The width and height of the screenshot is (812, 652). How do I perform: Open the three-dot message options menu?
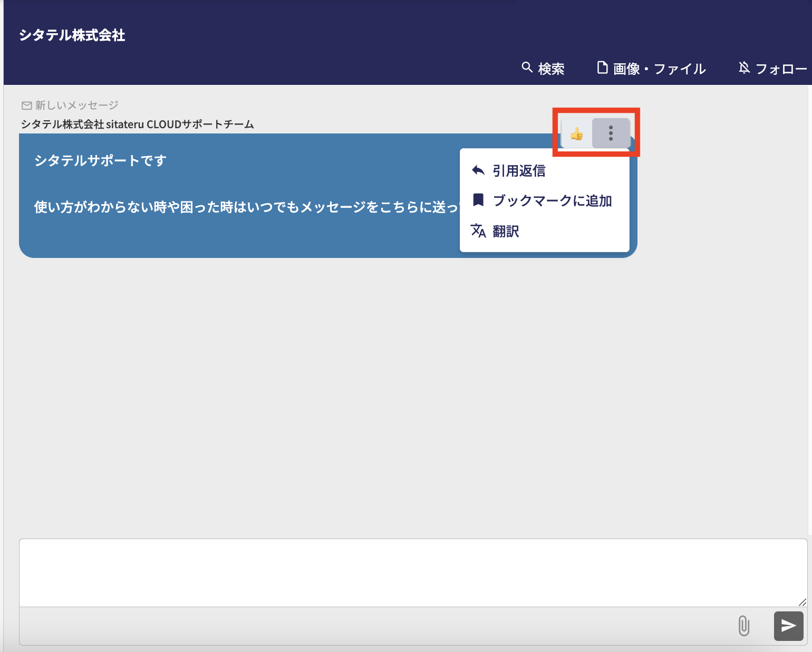point(611,133)
